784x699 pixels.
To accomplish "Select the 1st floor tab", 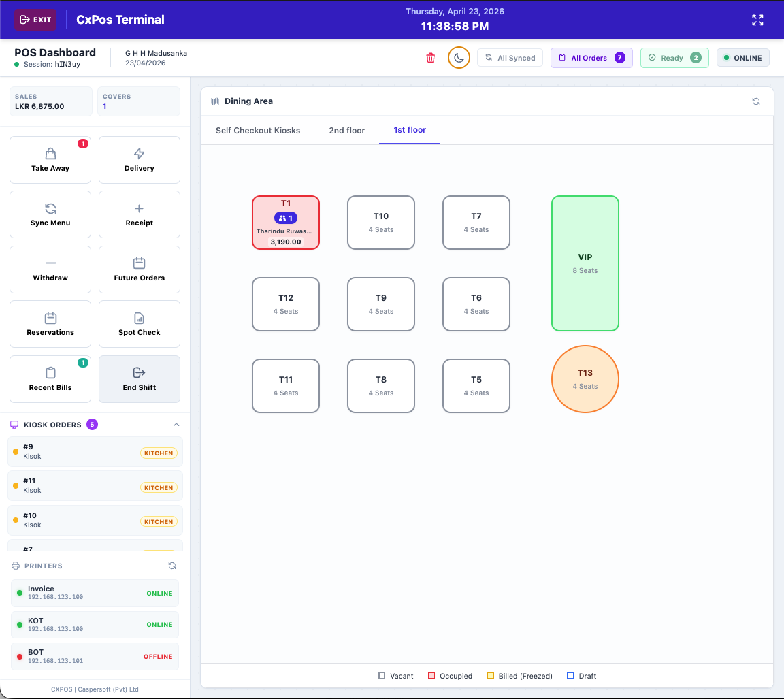I will click(x=410, y=130).
